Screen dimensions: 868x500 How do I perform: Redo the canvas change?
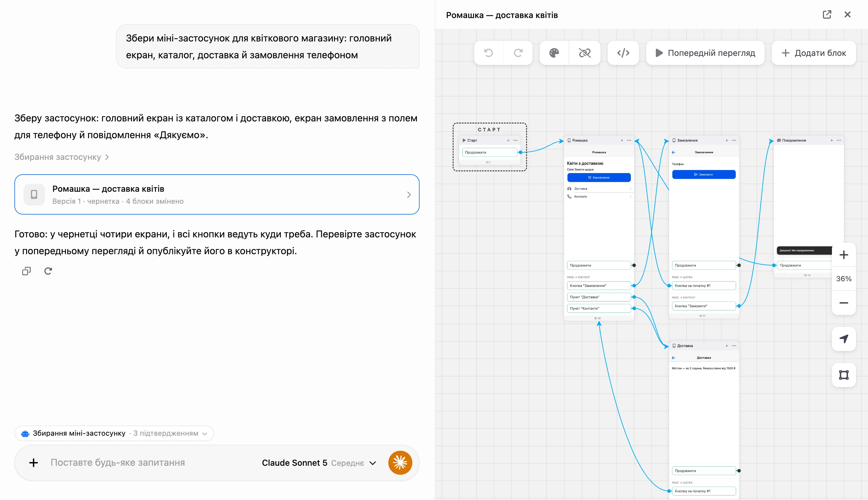(x=518, y=53)
